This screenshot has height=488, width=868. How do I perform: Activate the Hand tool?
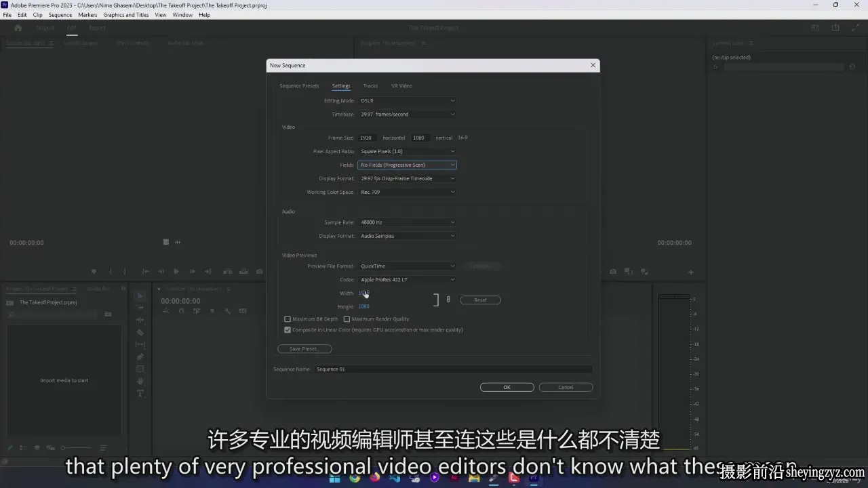click(140, 381)
